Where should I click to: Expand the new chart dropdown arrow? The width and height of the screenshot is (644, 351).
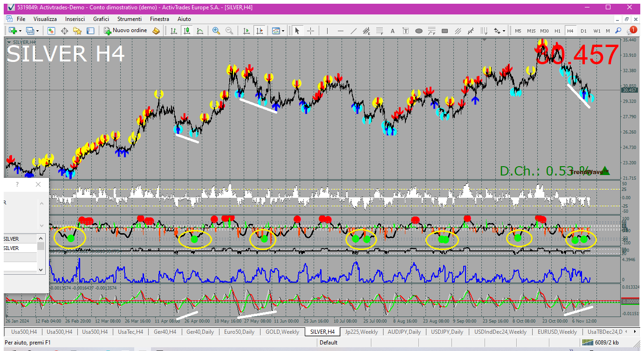[20, 31]
